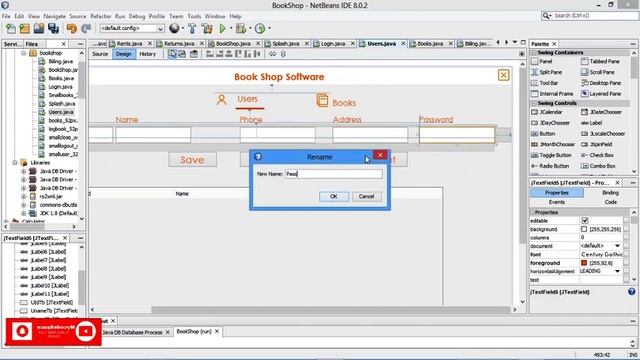This screenshot has width=640, height=360.
Task: Click the Books icon on form
Action: pyautogui.click(x=322, y=100)
